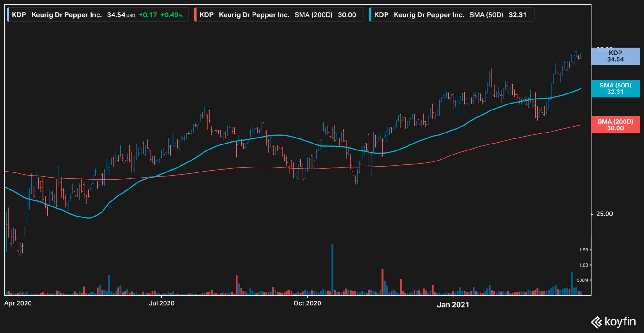This screenshot has height=333, width=644.
Task: Click the 500M volume axis label
Action: [582, 280]
